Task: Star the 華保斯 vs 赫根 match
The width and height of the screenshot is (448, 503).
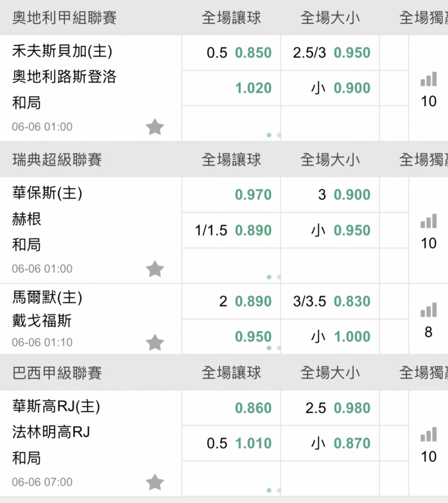Action: tap(155, 269)
